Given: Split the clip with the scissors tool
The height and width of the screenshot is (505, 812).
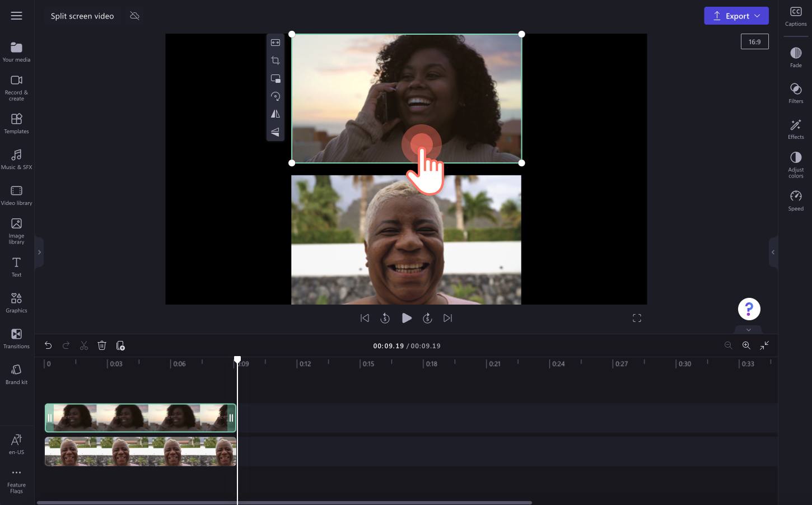Looking at the screenshot, I should coord(83,345).
